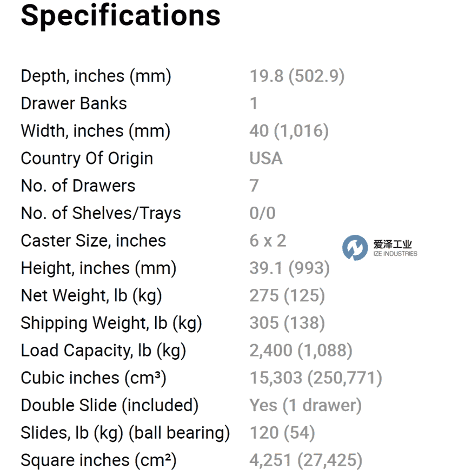Select the Depth, inches (mm) label

96,76
